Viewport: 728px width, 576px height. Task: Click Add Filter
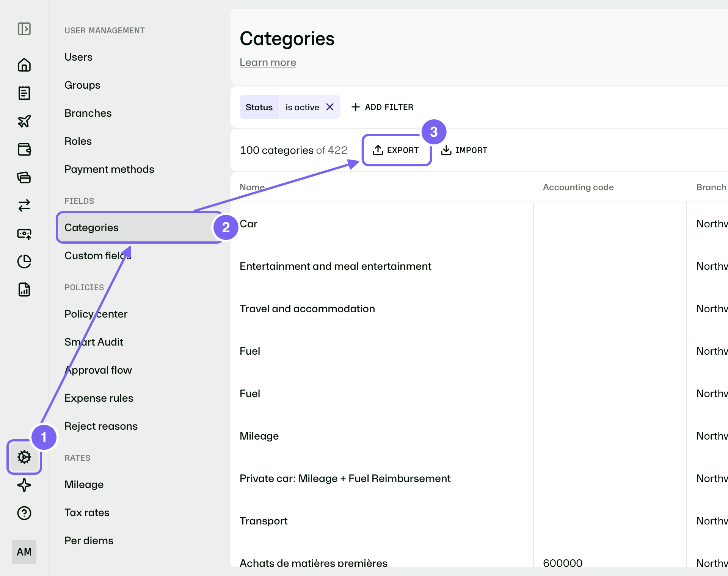(382, 107)
